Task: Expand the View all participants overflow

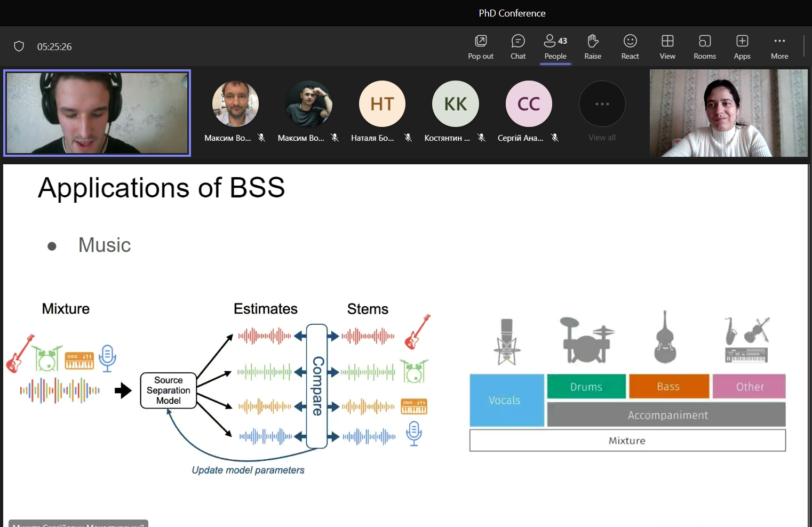Action: coord(602,138)
